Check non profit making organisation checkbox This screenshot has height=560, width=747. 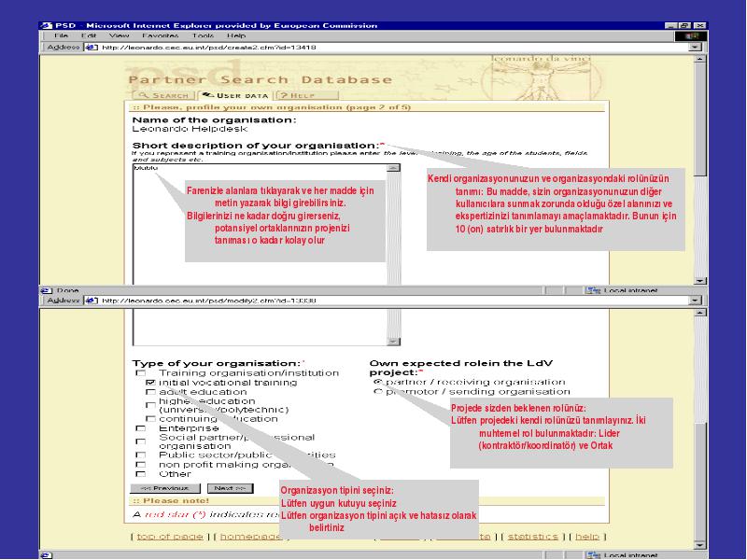141,464
